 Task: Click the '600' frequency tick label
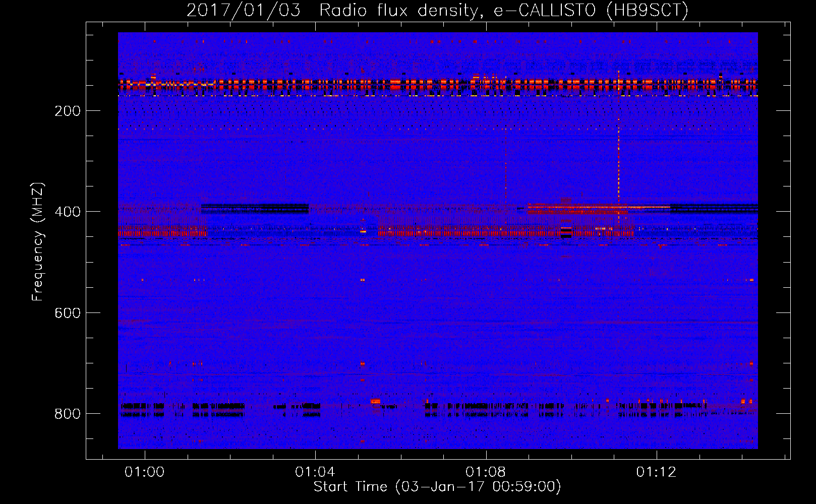tap(68, 313)
